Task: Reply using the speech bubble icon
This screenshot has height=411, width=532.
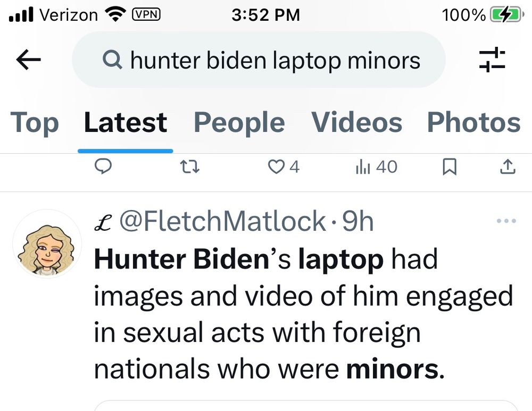Action: click(102, 167)
